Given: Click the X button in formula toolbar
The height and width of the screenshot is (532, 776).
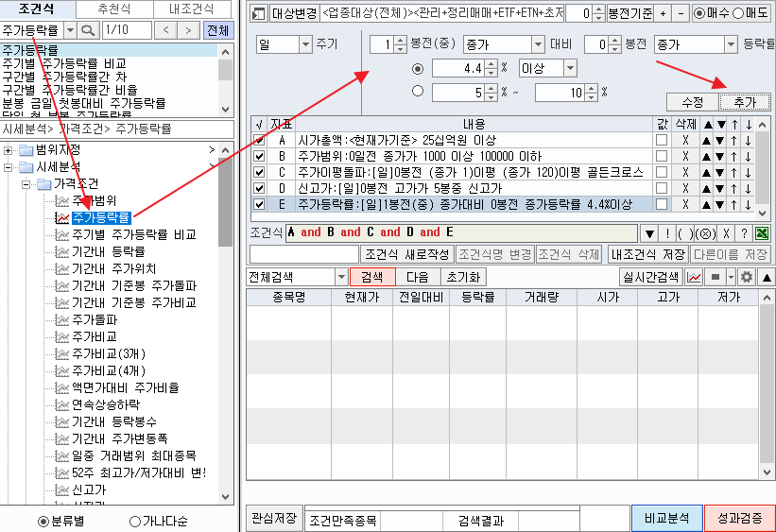Looking at the screenshot, I should click(x=726, y=233).
